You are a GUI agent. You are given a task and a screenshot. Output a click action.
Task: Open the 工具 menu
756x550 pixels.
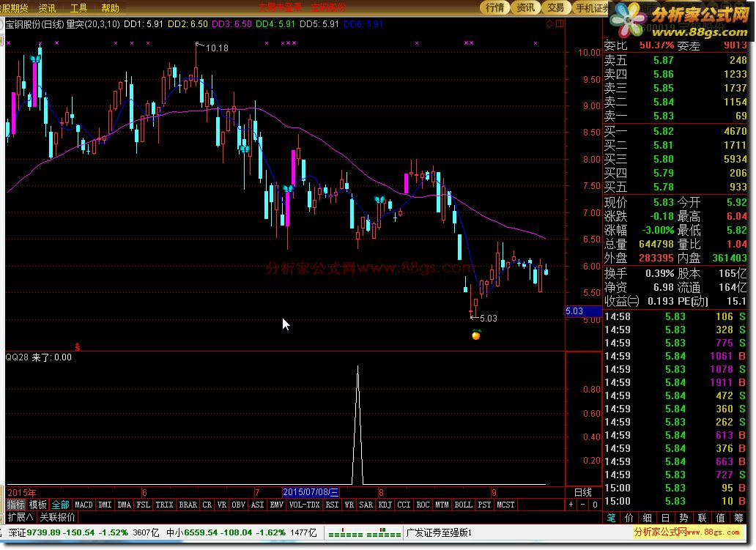click(x=78, y=8)
